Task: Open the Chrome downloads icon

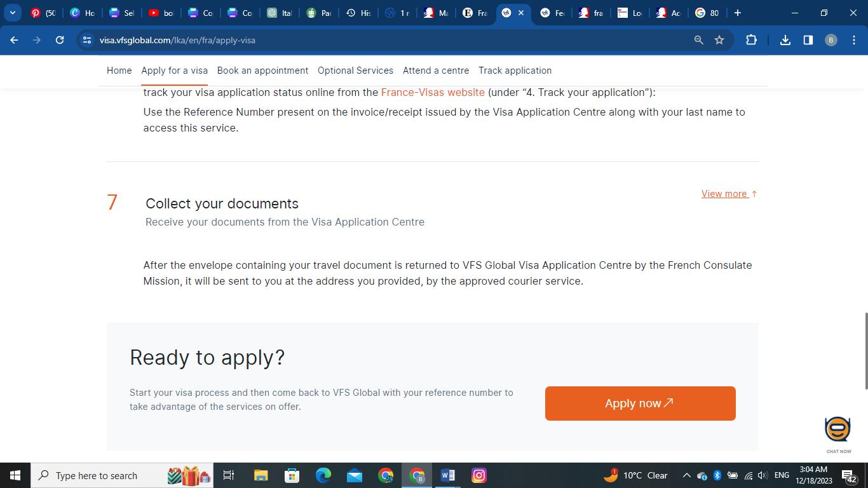Action: (785, 40)
